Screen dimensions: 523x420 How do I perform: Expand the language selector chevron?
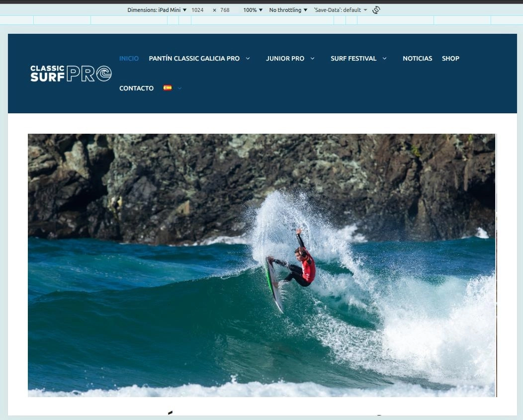point(179,88)
